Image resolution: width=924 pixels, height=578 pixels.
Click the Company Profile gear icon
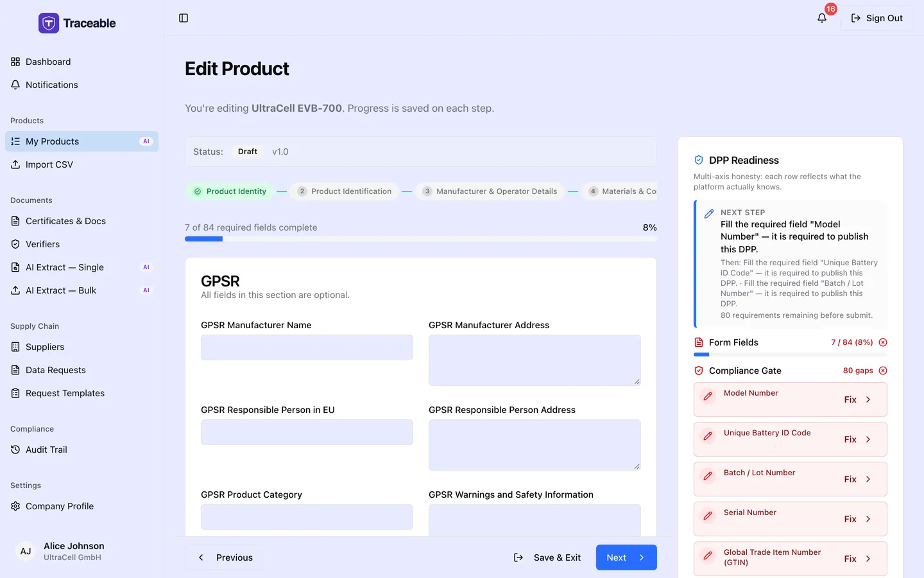click(x=15, y=506)
